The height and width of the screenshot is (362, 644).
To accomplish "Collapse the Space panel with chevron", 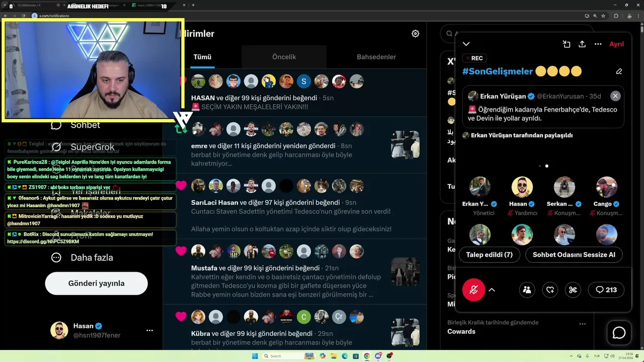I will pos(466,44).
